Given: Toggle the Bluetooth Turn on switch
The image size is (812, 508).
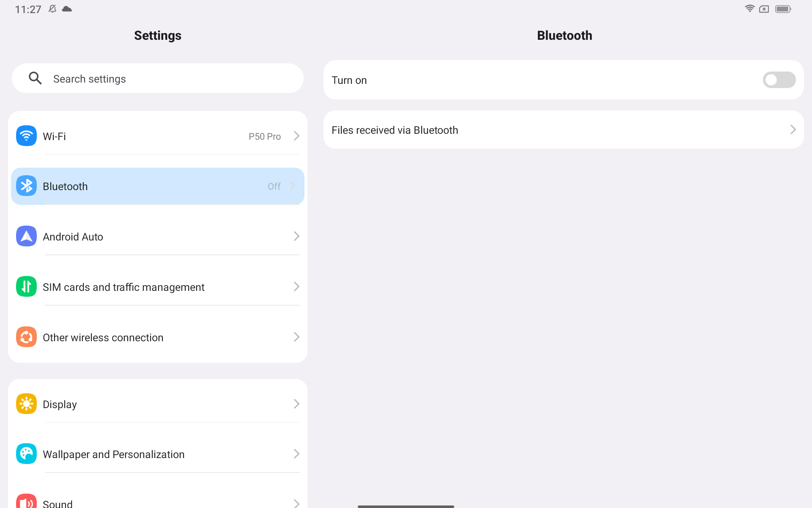Looking at the screenshot, I should [779, 80].
